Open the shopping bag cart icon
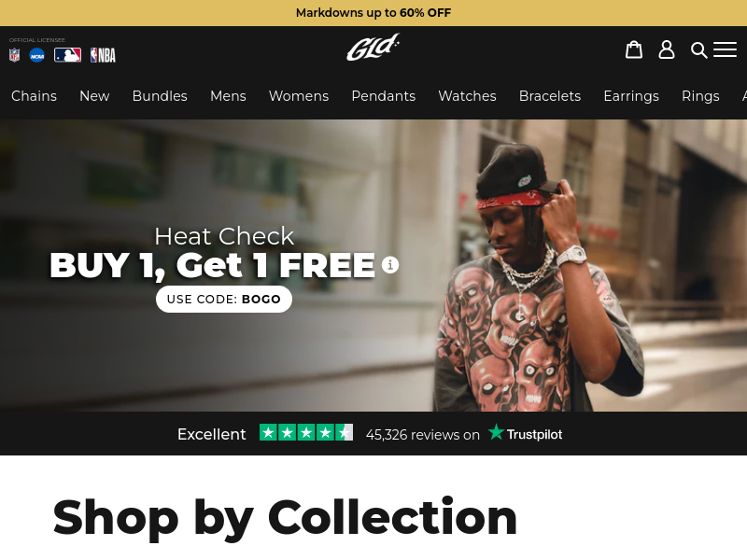Screen dimensions: 747x560 click(x=634, y=49)
